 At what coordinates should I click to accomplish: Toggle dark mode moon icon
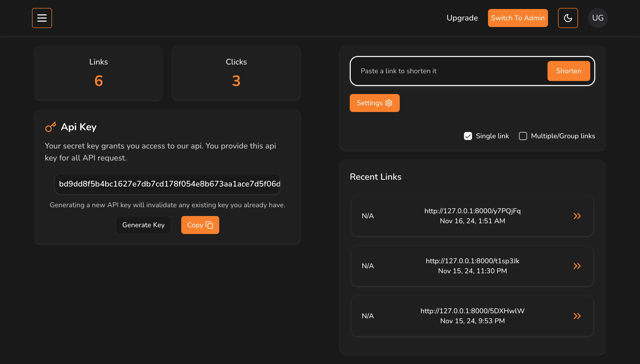(568, 18)
